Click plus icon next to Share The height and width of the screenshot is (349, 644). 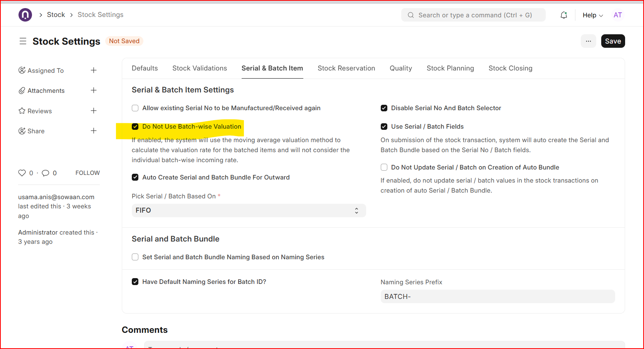click(93, 131)
